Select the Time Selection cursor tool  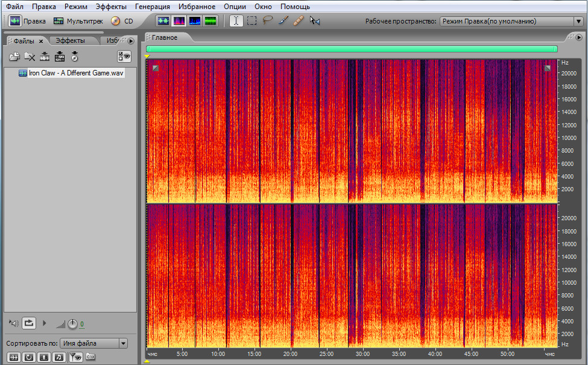click(x=236, y=21)
